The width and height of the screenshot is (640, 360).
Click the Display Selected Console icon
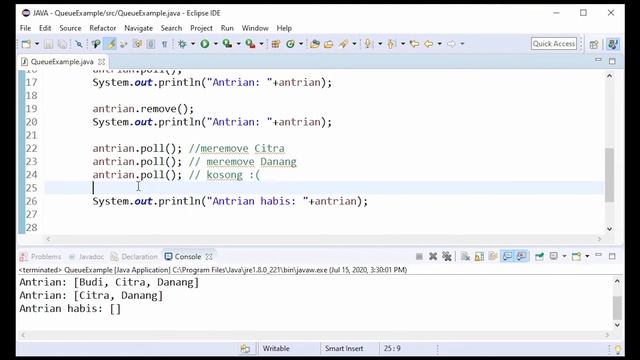point(553,256)
